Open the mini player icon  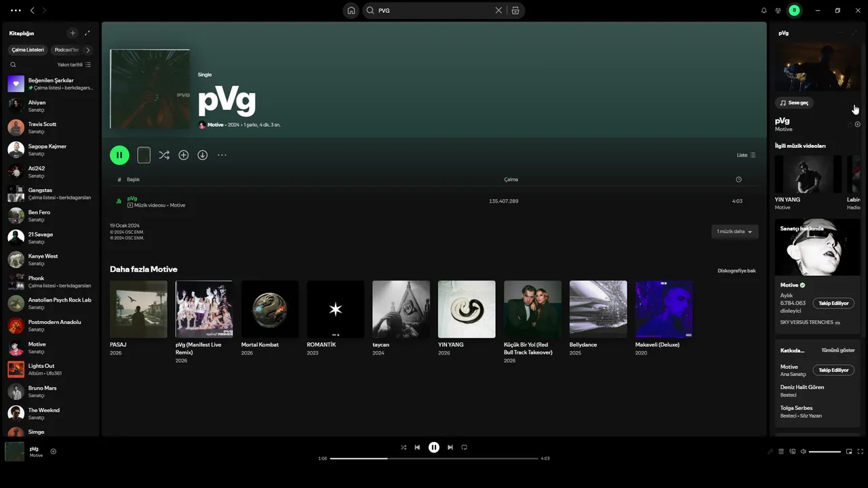coord(849,451)
